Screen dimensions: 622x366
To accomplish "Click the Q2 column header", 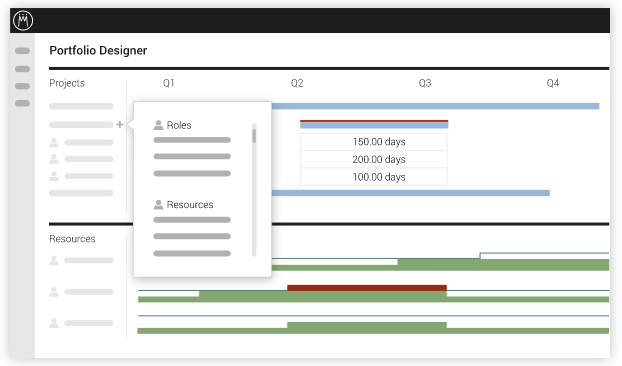I will click(297, 83).
